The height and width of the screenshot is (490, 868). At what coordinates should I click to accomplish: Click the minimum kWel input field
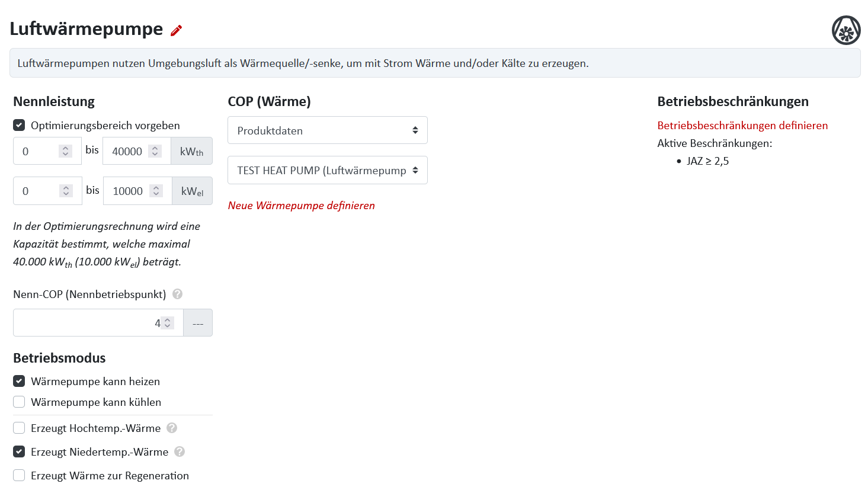pos(47,191)
